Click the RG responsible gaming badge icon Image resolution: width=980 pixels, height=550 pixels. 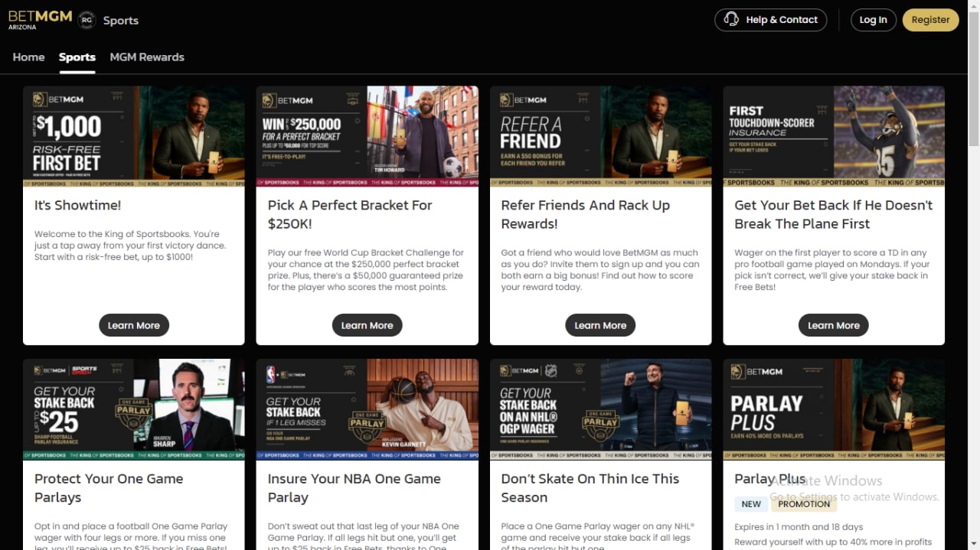[87, 20]
